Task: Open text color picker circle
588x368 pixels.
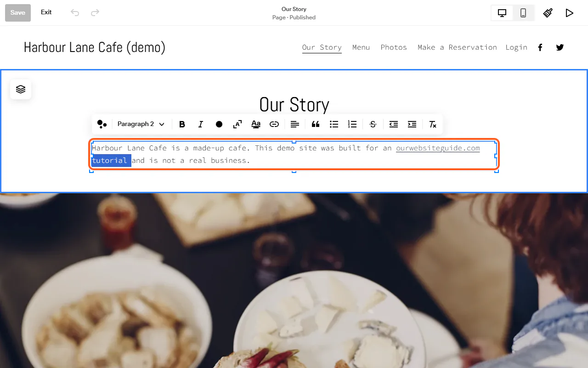Action: 219,124
